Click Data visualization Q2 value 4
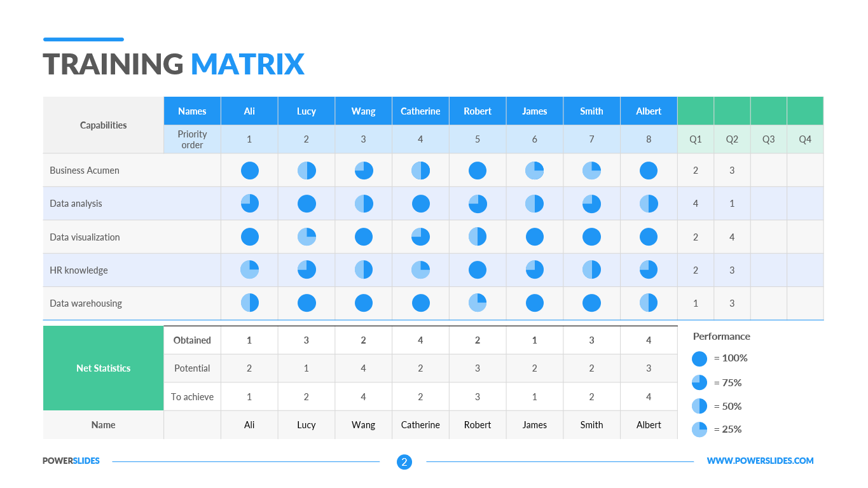The height and width of the screenshot is (488, 868). (x=732, y=237)
